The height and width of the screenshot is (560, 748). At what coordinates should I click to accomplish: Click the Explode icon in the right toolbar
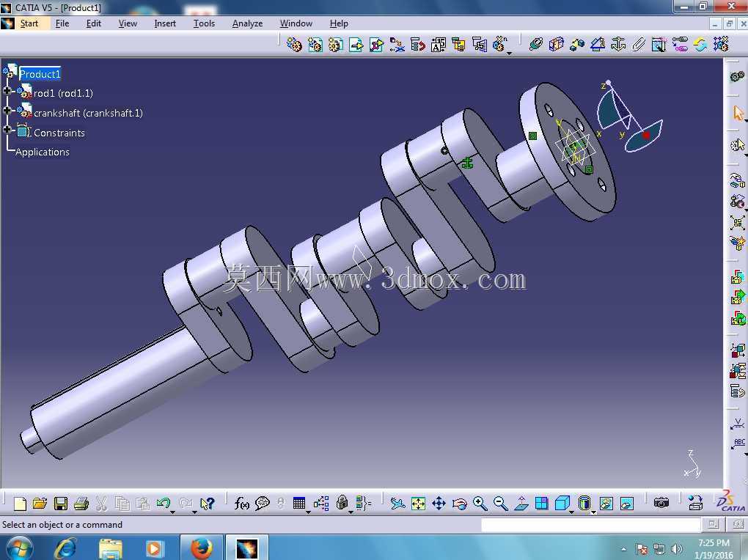(737, 222)
